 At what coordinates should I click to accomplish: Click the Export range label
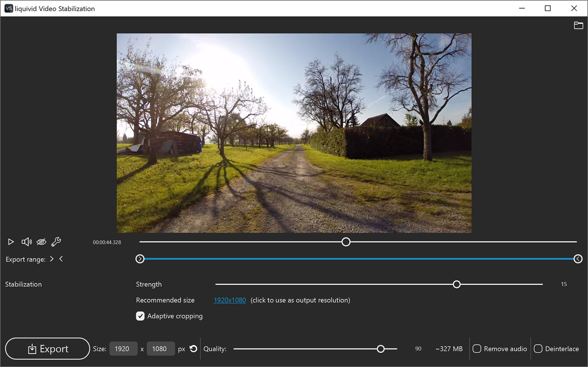click(x=25, y=259)
